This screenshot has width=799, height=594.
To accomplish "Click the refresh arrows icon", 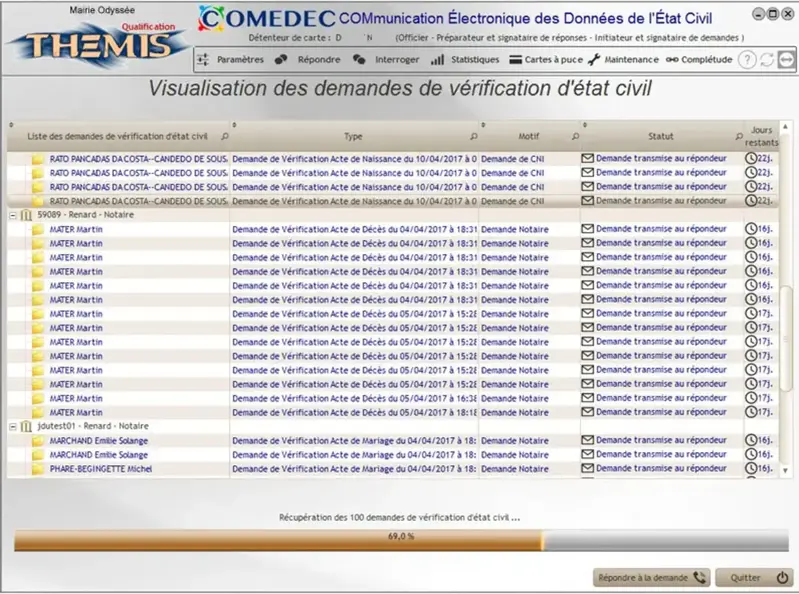I will tap(767, 60).
